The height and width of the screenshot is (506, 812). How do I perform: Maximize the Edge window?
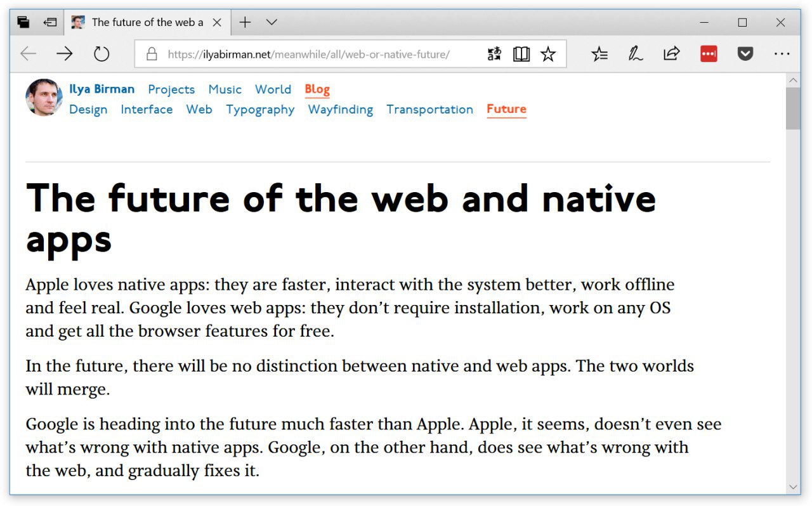point(742,22)
